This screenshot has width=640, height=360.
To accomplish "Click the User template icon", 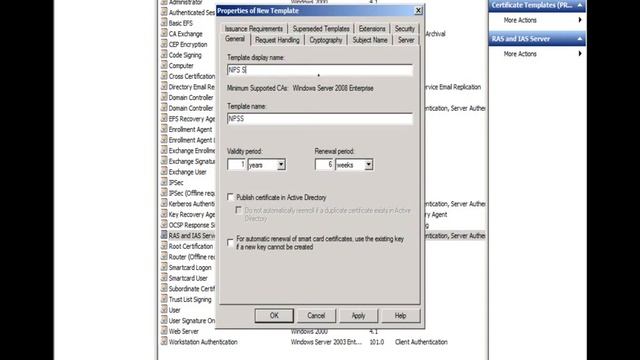I will pos(164,309).
